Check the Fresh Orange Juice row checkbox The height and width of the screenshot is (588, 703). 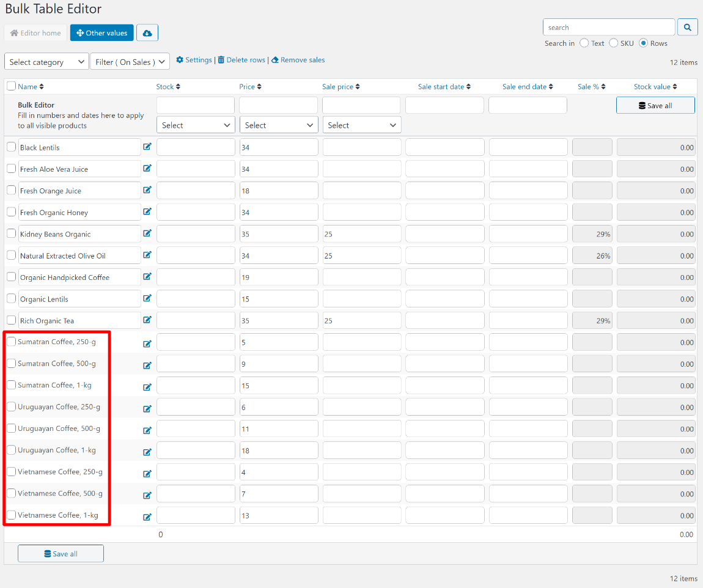(x=11, y=190)
